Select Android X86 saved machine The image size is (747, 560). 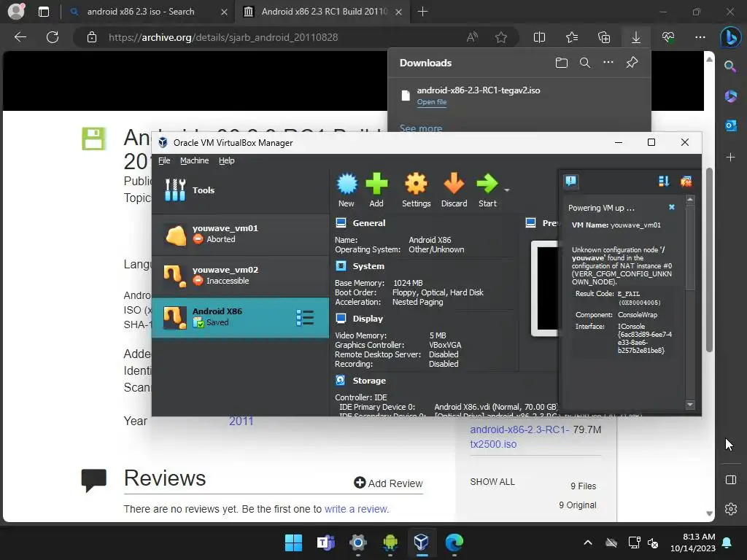(x=240, y=318)
